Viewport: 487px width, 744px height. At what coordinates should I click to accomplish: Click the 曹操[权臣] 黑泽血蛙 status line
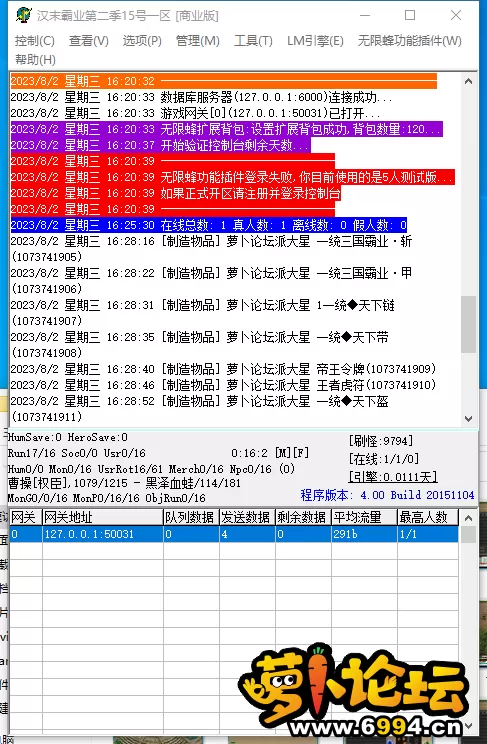(124, 484)
